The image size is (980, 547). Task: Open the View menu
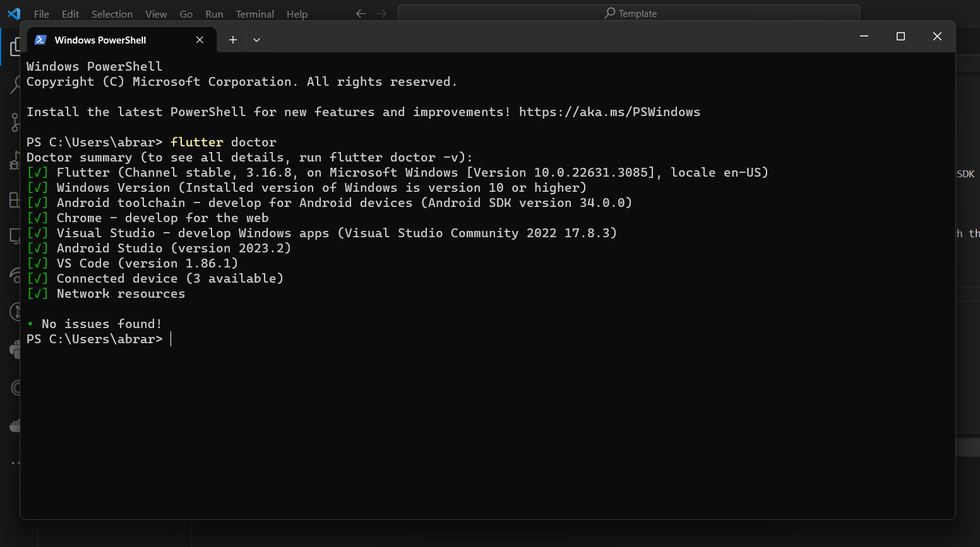(x=156, y=14)
